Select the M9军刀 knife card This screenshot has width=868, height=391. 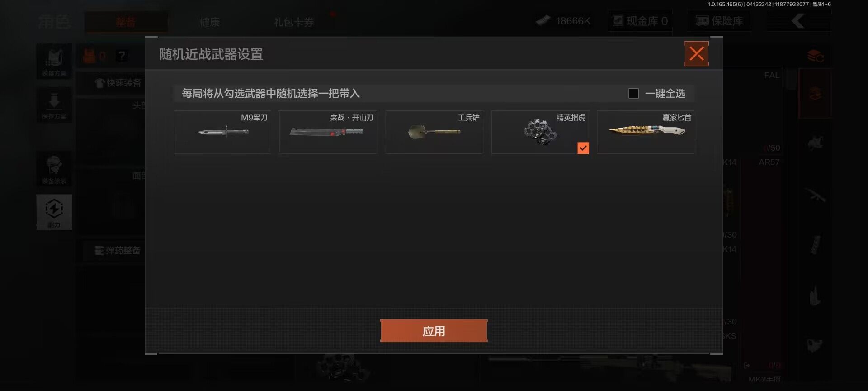(222, 132)
